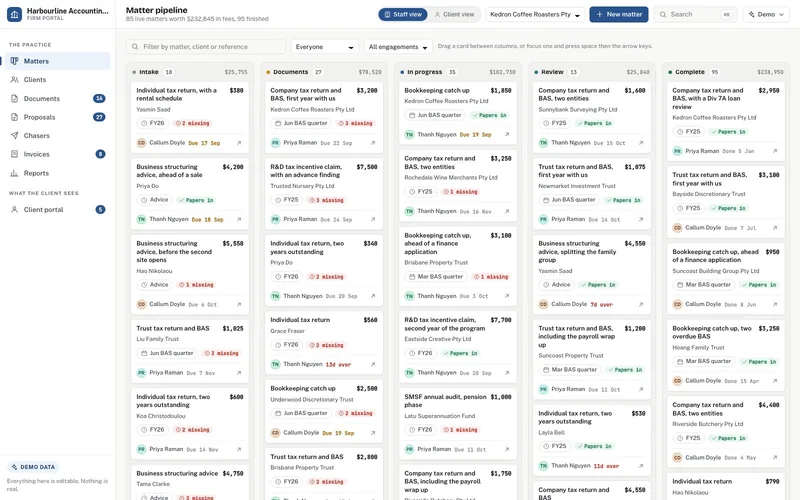Open arrow on Sunnybank Surveying card
800x500 pixels.
pos(641,143)
